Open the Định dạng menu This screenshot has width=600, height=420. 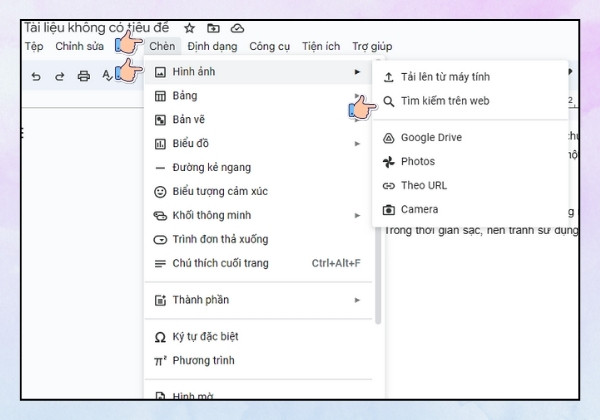[x=212, y=47]
